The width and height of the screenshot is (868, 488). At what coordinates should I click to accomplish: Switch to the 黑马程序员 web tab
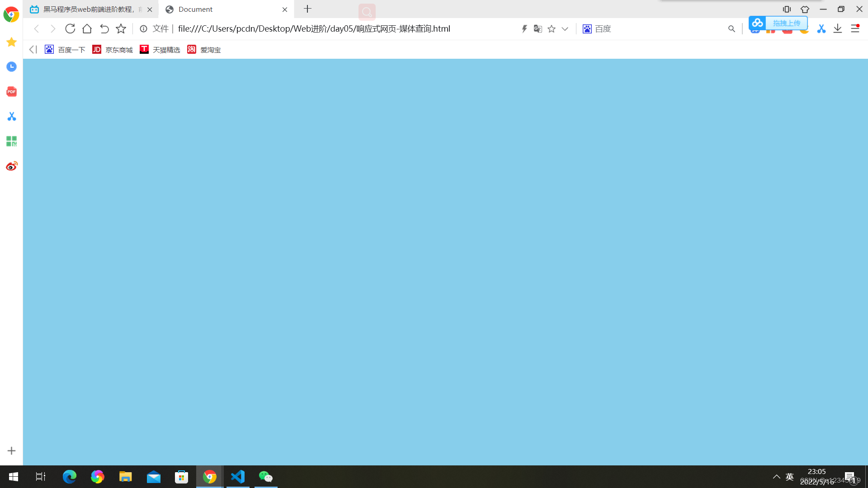coord(88,9)
